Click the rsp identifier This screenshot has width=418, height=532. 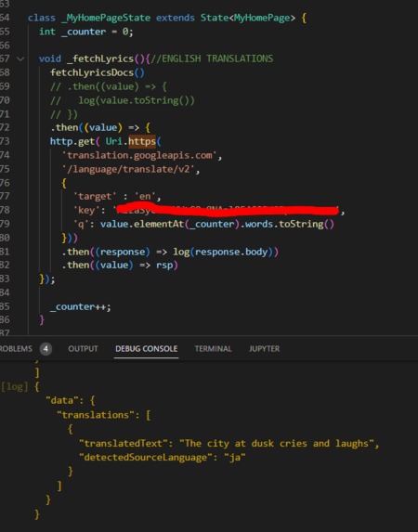tap(164, 266)
